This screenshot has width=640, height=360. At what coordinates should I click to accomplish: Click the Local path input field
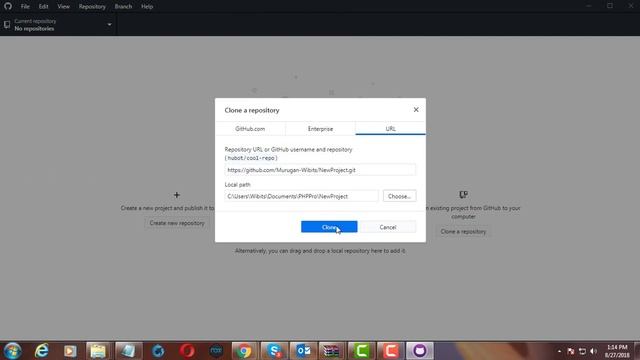302,196
